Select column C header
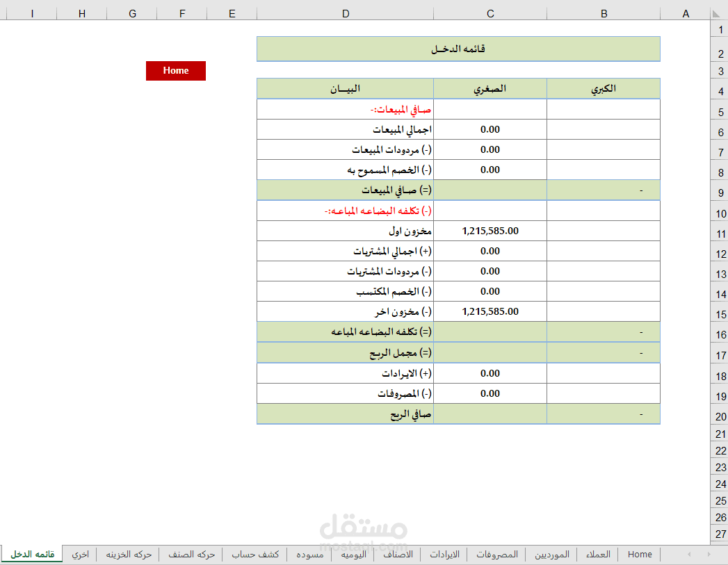Image resolution: width=728 pixels, height=565 pixels. tap(490, 14)
